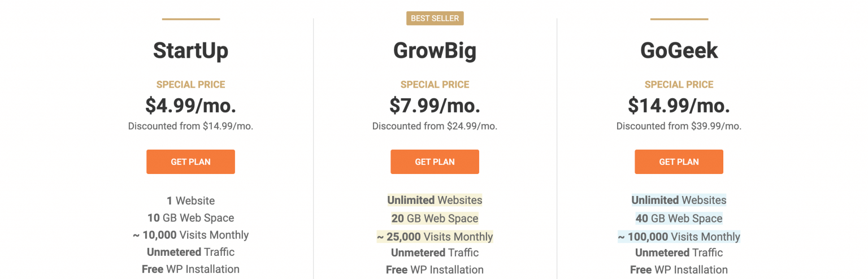Click 'Discounted from $14.99/mo.' text

(x=190, y=127)
